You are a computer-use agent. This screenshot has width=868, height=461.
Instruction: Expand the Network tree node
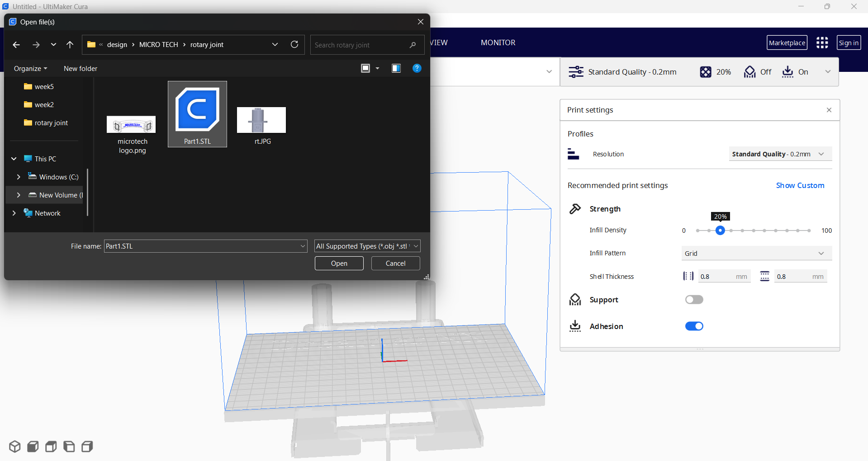pos(14,213)
